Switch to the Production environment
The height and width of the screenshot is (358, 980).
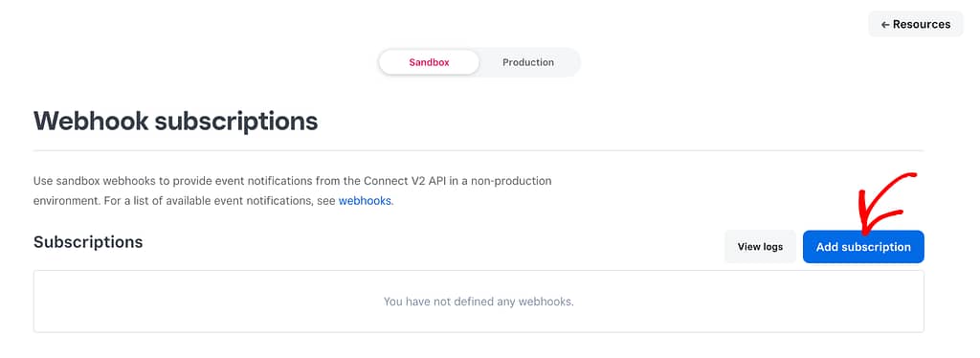528,62
